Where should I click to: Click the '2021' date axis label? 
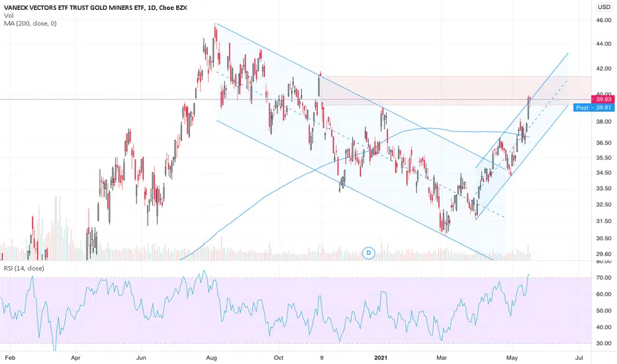coord(381,357)
